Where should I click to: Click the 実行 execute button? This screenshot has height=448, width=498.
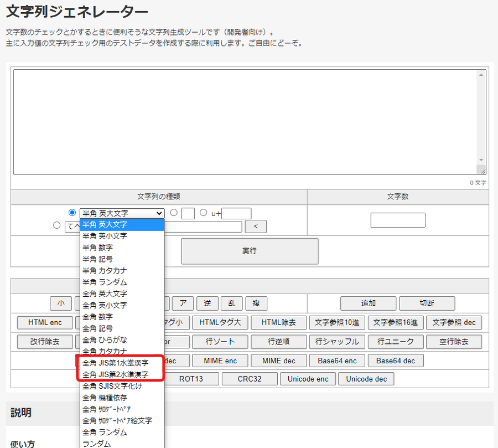pyautogui.click(x=250, y=251)
